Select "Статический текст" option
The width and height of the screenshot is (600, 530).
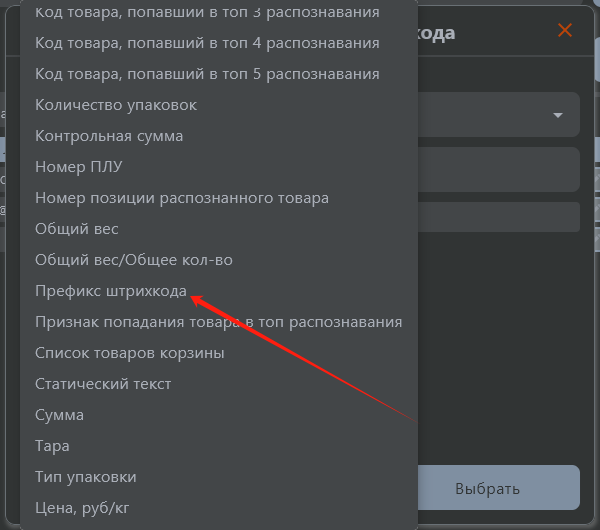click(x=103, y=384)
